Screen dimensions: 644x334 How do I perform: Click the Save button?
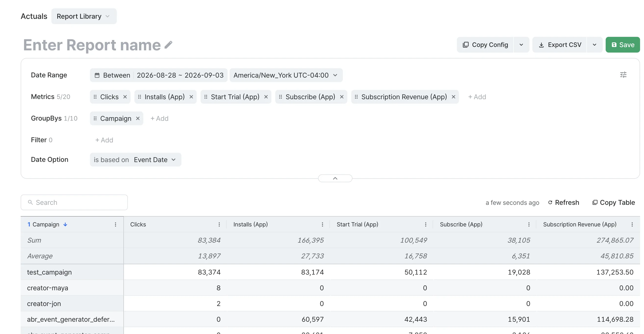[622, 45]
